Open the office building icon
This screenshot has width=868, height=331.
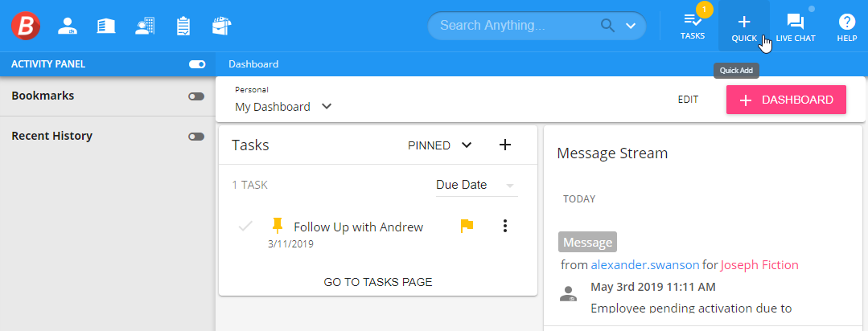coord(105,26)
